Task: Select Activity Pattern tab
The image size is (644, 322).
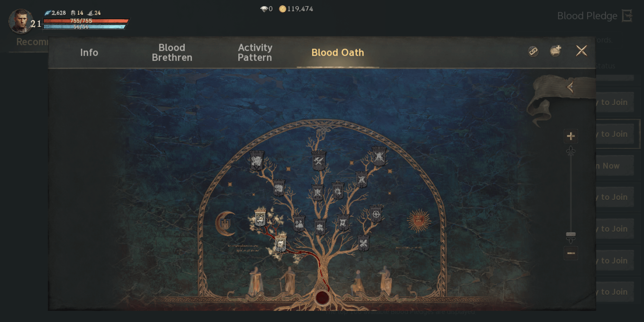Action: 254,52
